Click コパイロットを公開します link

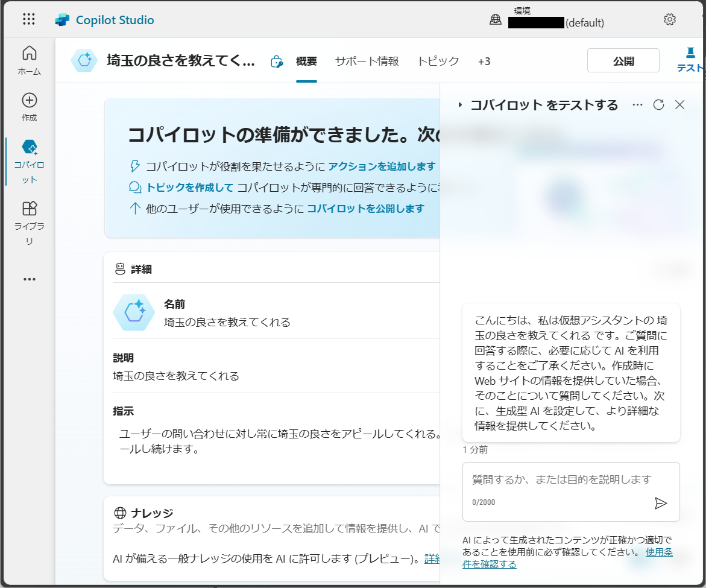[x=365, y=209]
